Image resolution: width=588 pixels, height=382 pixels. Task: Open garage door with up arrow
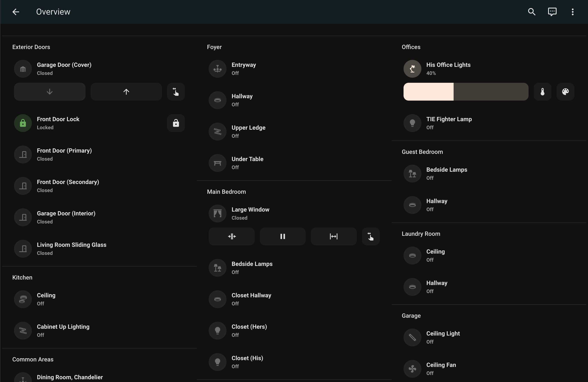[x=126, y=92]
